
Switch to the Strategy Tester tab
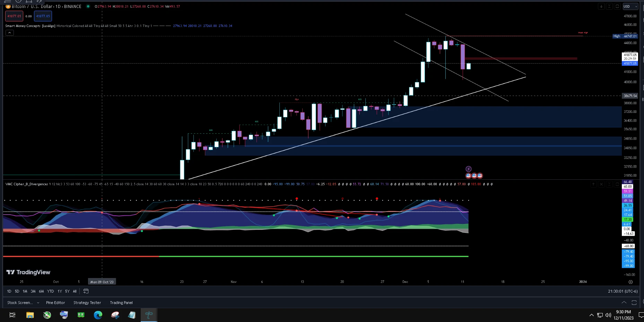87,303
